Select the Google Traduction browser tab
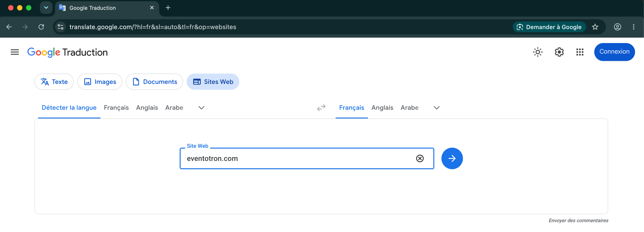Image resolution: width=644 pixels, height=232 pixels. coord(107,8)
